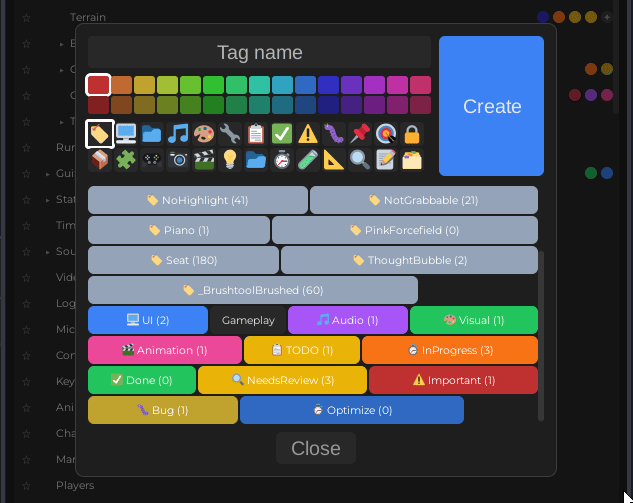Select the clipboard icon
This screenshot has width=633, height=503.
coord(256,134)
